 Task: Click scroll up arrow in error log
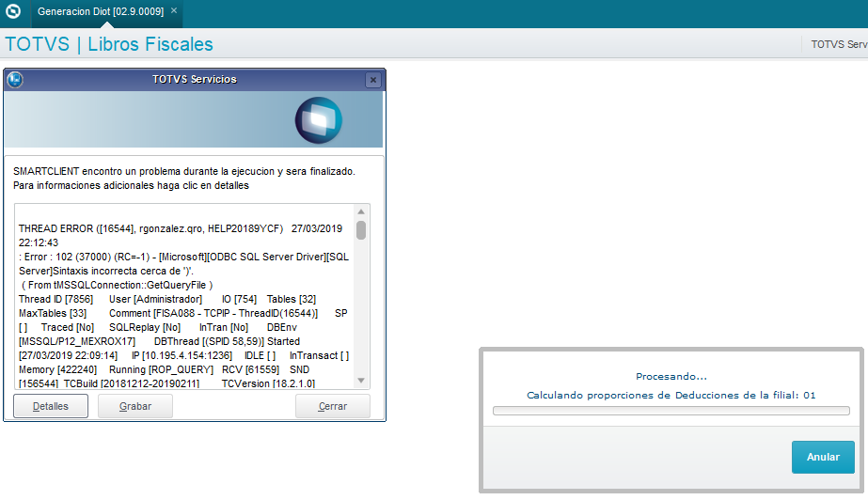click(x=361, y=211)
